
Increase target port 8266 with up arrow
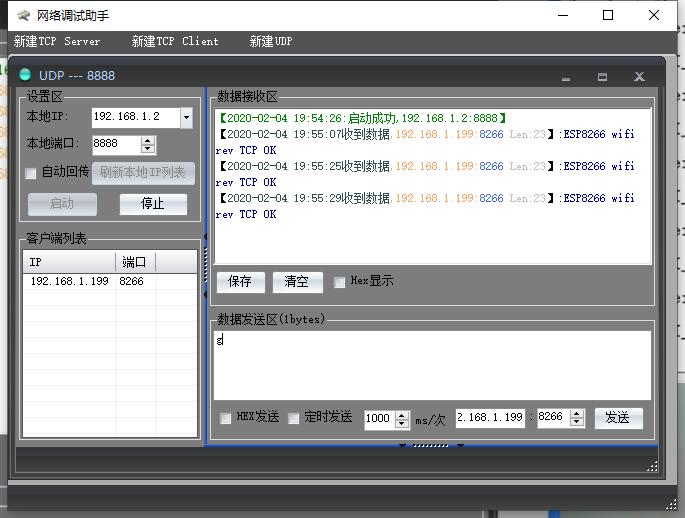click(x=577, y=413)
